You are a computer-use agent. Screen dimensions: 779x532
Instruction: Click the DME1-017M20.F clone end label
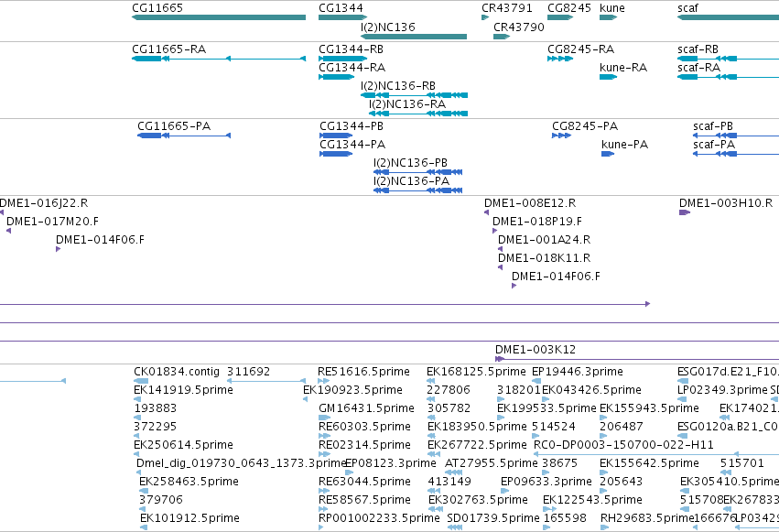[x=53, y=222]
